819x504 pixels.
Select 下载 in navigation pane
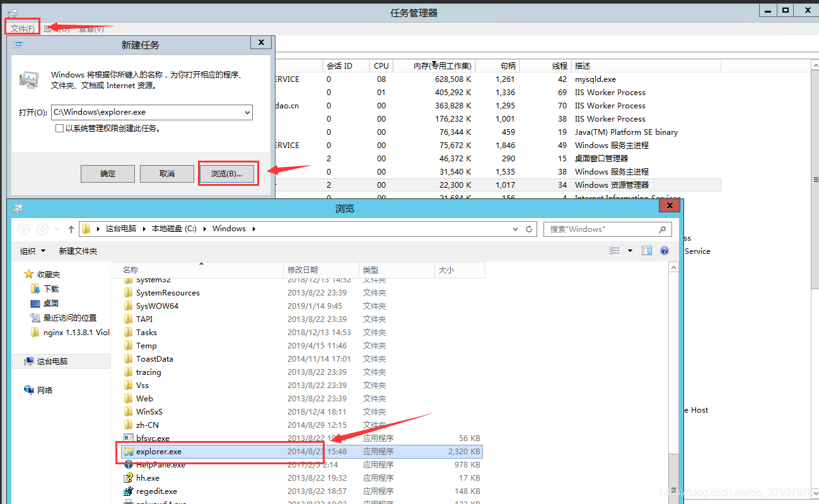click(51, 289)
